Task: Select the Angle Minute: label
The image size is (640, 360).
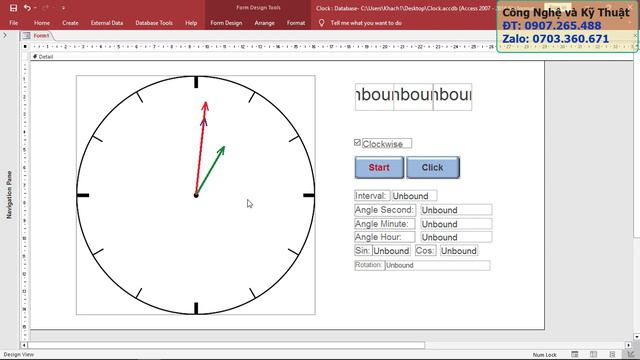Action: coord(384,224)
